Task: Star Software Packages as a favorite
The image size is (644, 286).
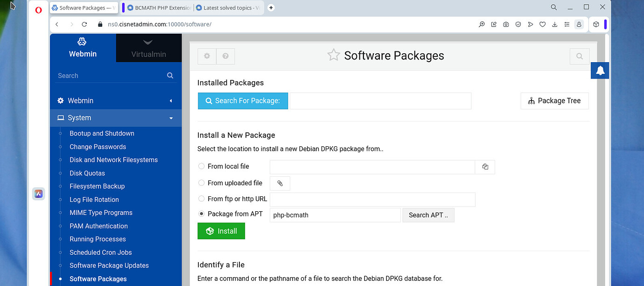Action: point(333,55)
